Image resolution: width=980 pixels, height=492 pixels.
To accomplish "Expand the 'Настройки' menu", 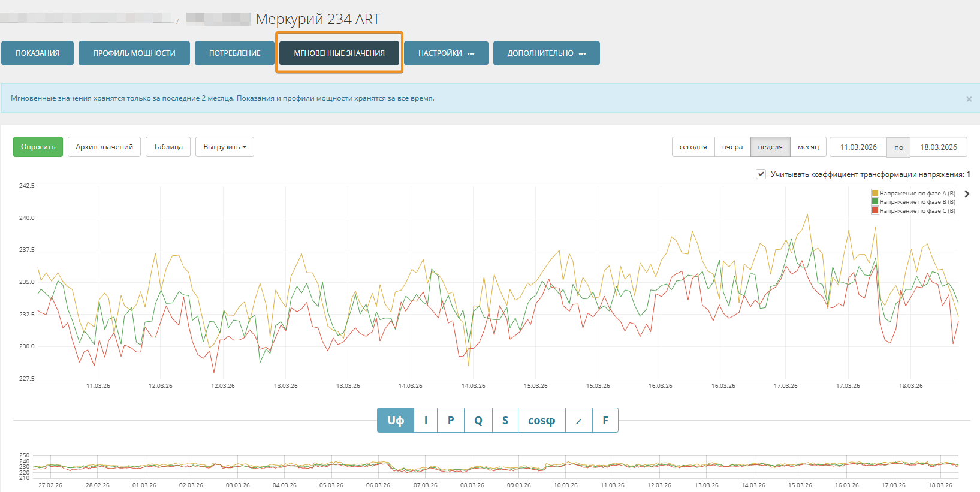I will (x=446, y=53).
